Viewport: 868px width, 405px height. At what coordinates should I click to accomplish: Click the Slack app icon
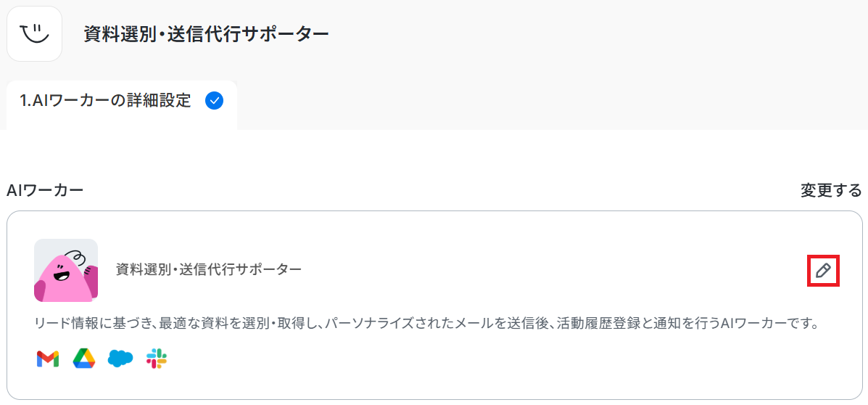tap(157, 359)
